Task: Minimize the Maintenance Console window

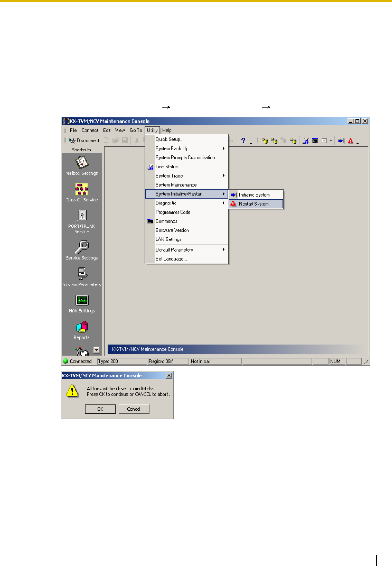Action: [x=351, y=121]
